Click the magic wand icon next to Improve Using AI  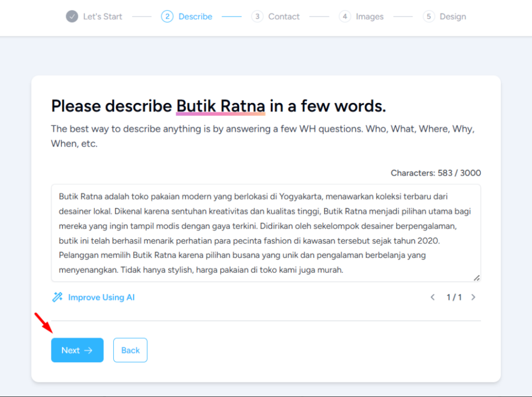pyautogui.click(x=57, y=297)
